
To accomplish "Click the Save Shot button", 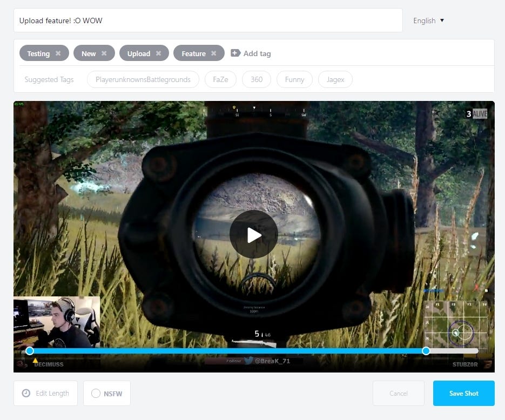I will [464, 394].
